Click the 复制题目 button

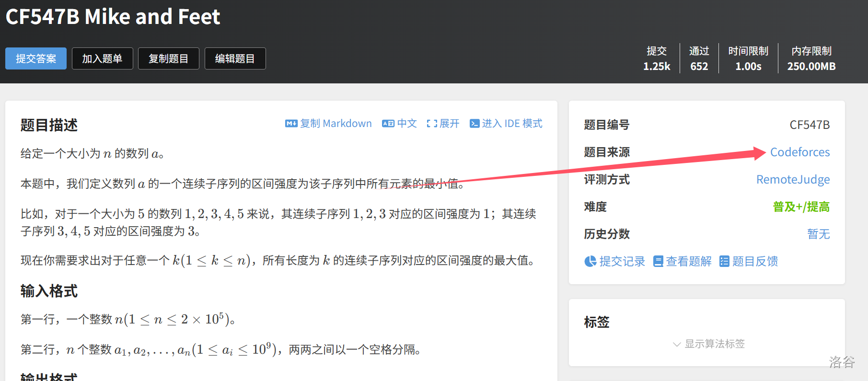coord(168,58)
